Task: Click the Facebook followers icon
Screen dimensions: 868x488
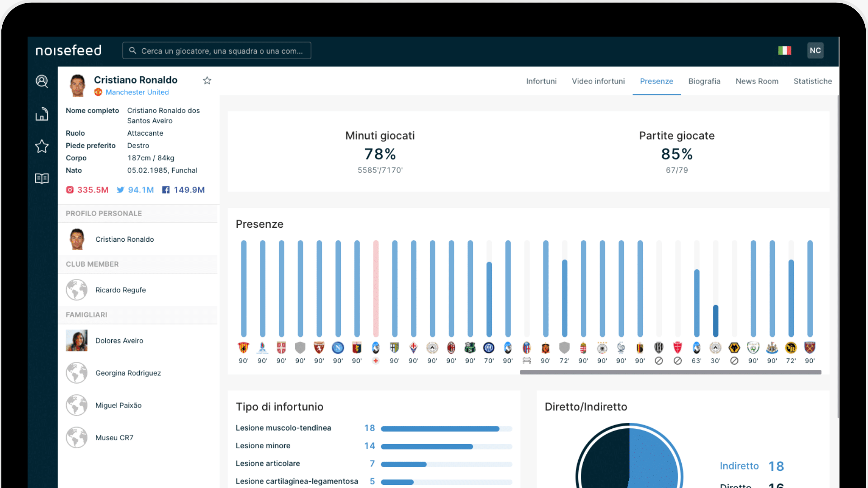Action: [166, 190]
